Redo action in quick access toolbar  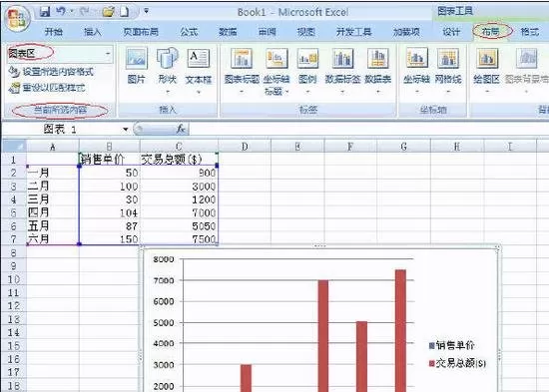point(85,12)
